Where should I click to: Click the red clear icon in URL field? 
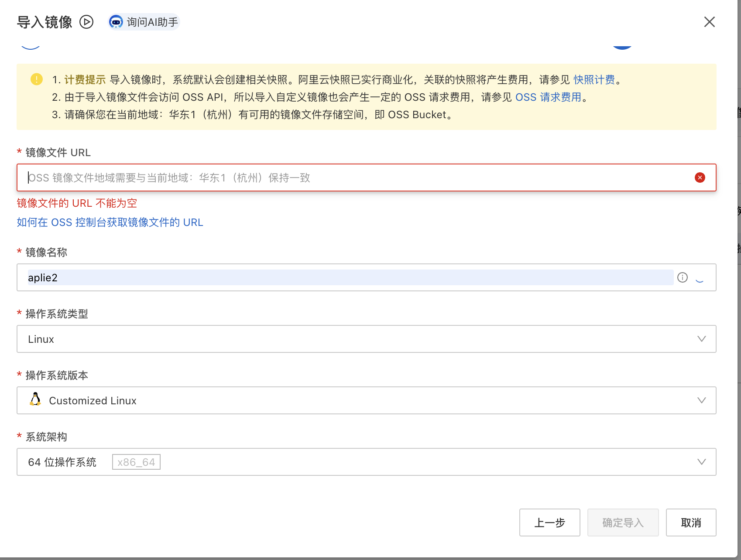point(700,178)
